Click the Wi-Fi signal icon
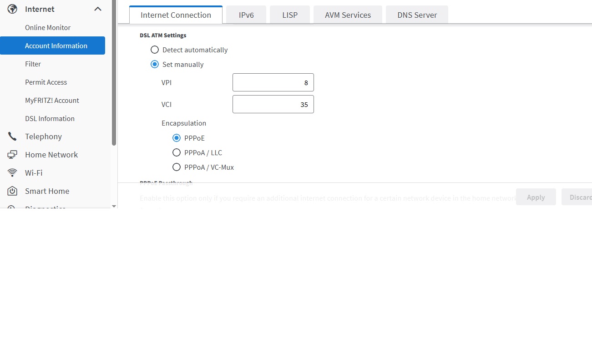The image size is (592, 364). click(x=12, y=173)
